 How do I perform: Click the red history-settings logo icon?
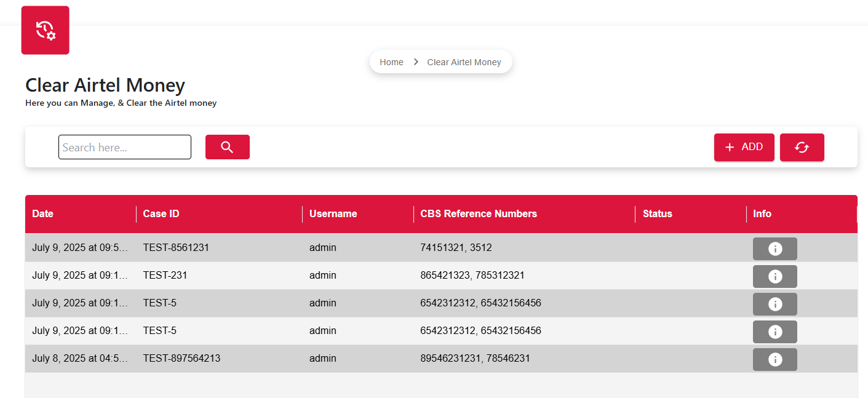point(45,30)
